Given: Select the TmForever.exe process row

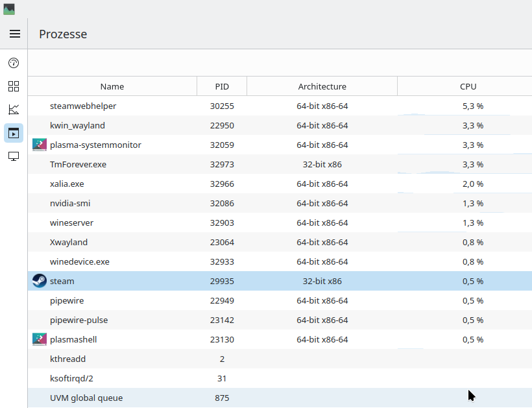Looking at the screenshot, I should (x=130, y=164).
